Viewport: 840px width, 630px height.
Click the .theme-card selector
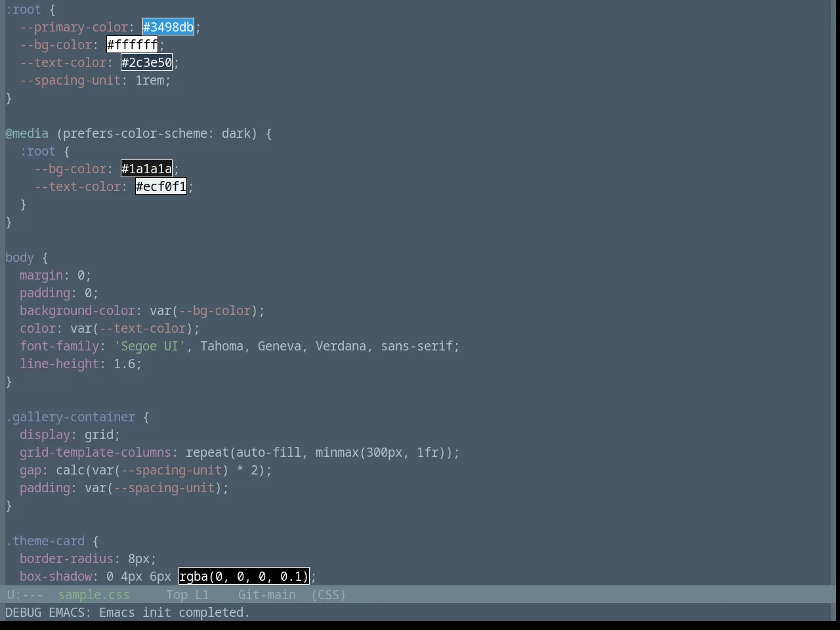45,541
